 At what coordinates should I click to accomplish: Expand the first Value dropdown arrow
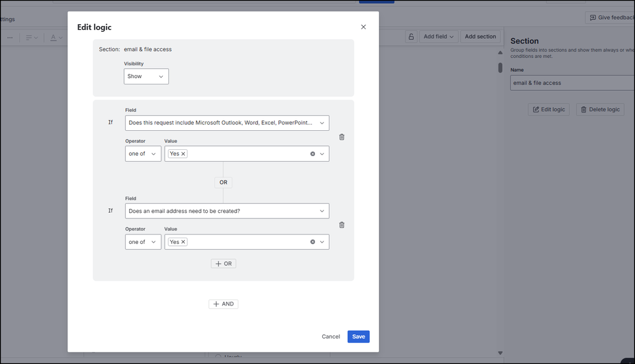point(322,154)
